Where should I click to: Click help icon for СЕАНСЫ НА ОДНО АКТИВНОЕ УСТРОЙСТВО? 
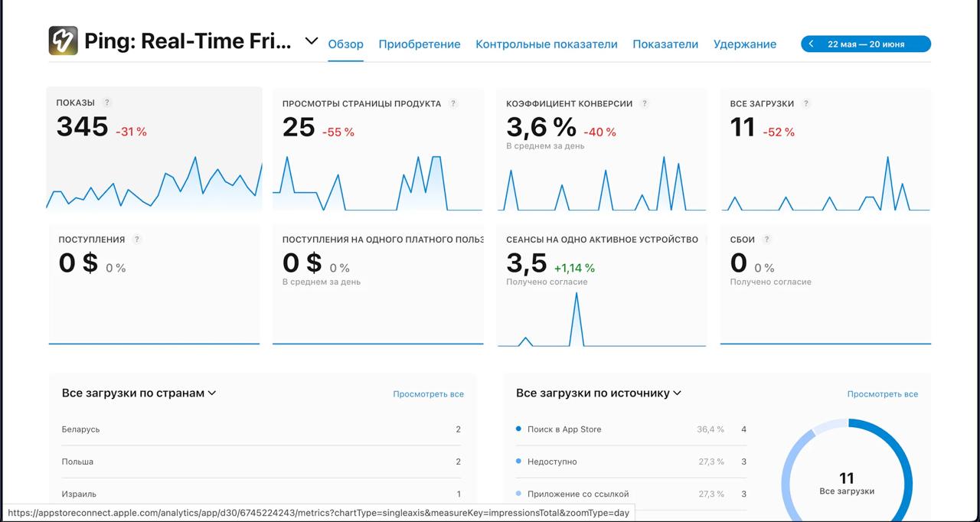[x=707, y=239]
